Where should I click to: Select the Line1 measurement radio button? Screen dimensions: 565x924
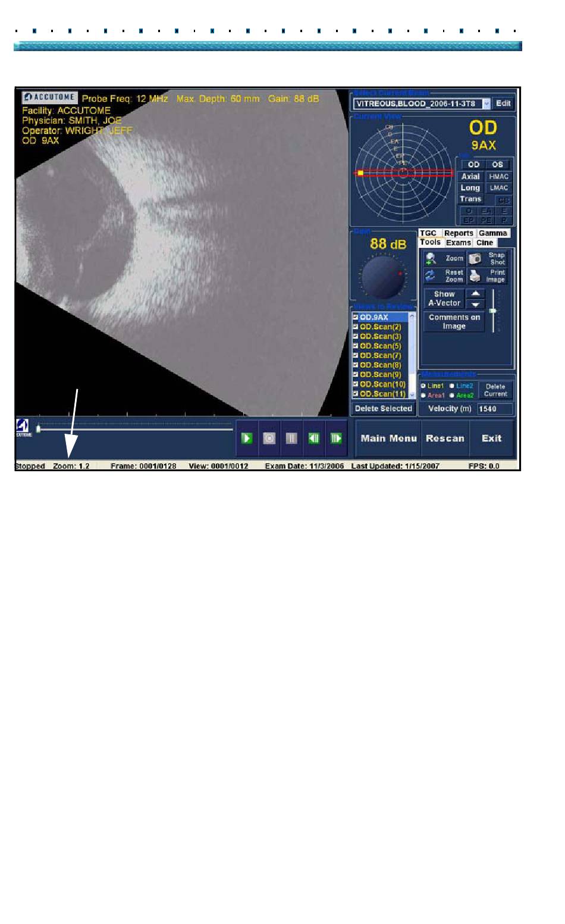423,386
